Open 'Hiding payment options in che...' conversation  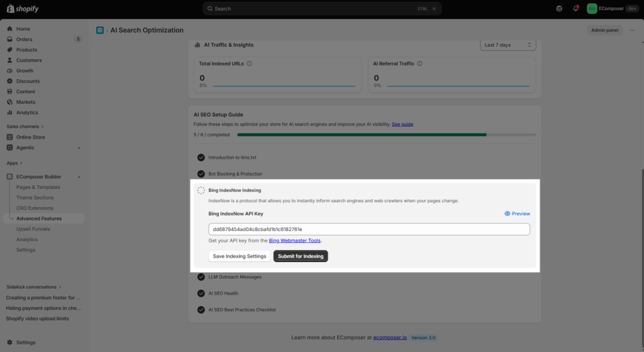click(43, 308)
